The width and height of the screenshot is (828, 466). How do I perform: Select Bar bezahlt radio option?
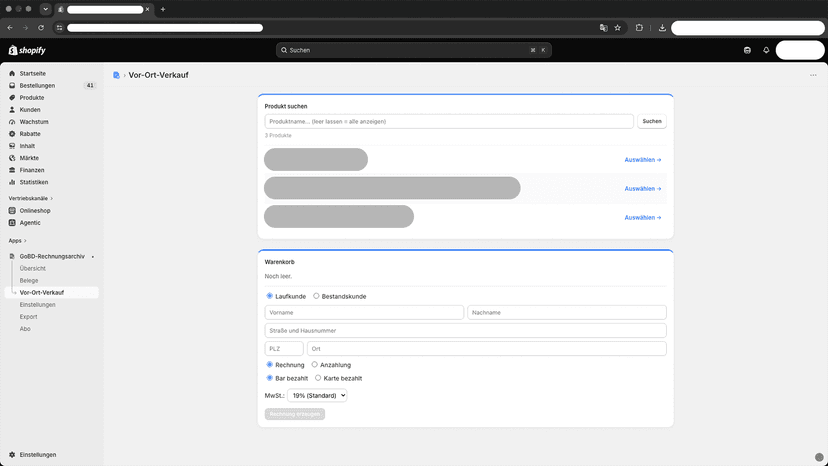coord(269,378)
